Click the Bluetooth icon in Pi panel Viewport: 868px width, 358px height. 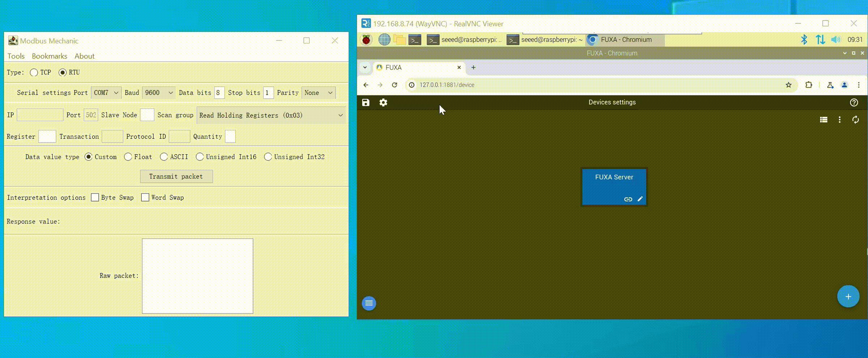[x=804, y=40]
